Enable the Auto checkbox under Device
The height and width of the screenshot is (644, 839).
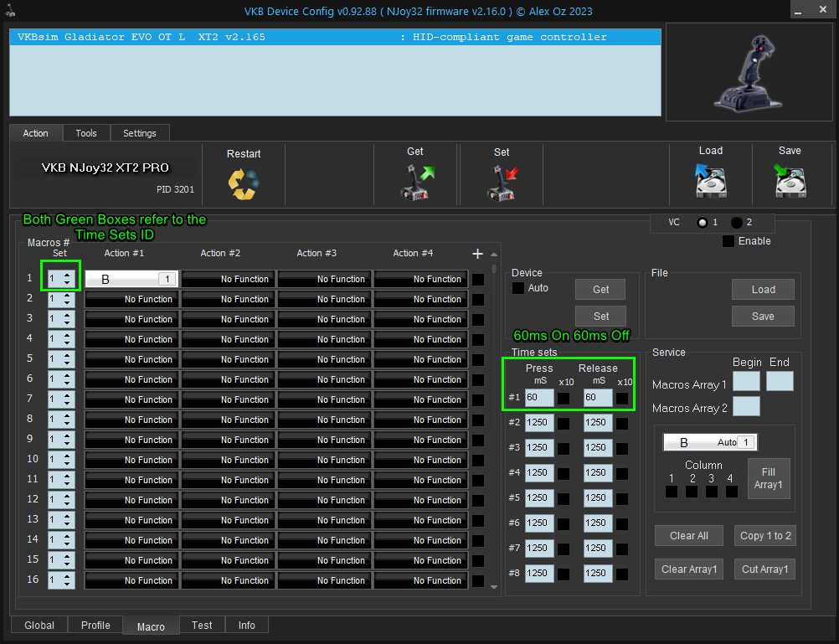click(518, 288)
